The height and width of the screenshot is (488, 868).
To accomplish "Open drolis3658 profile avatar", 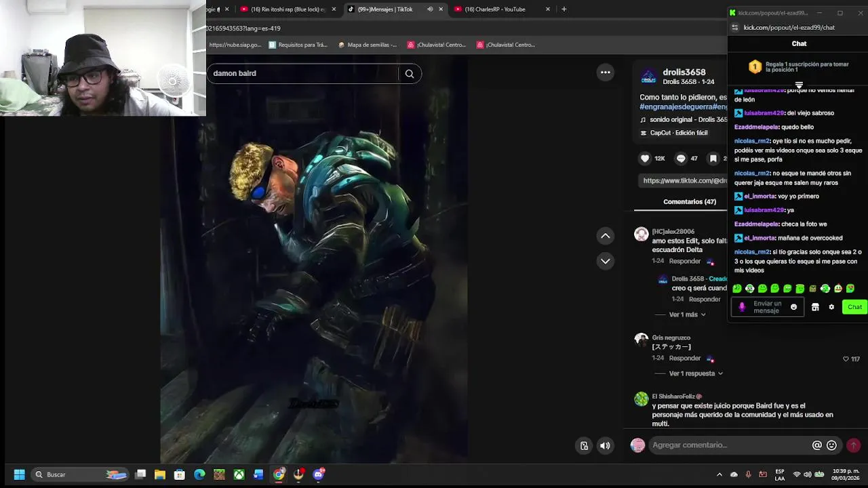I will tap(649, 76).
